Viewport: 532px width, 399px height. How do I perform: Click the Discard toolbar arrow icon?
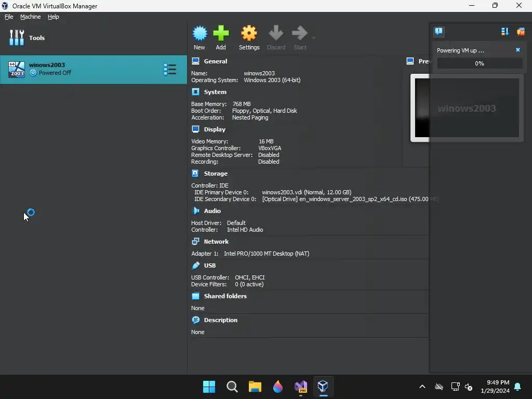(x=276, y=33)
